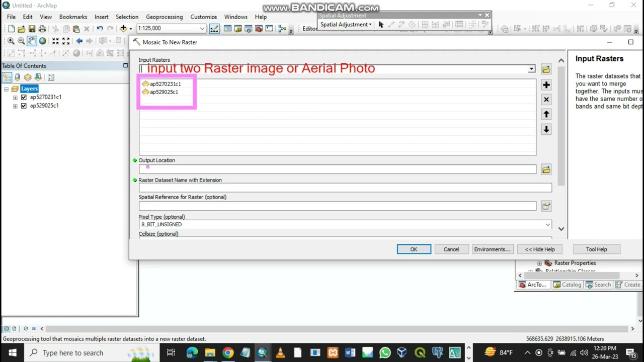Open the Add Data dropdown arrow
Viewport: 644px width, 362px height.
[130, 29]
